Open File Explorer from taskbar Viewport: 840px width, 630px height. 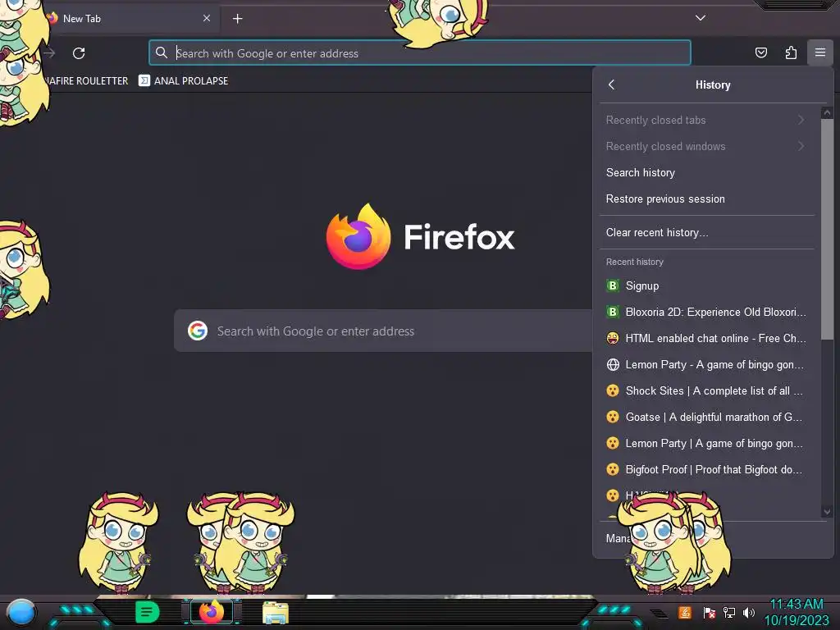coord(276,613)
